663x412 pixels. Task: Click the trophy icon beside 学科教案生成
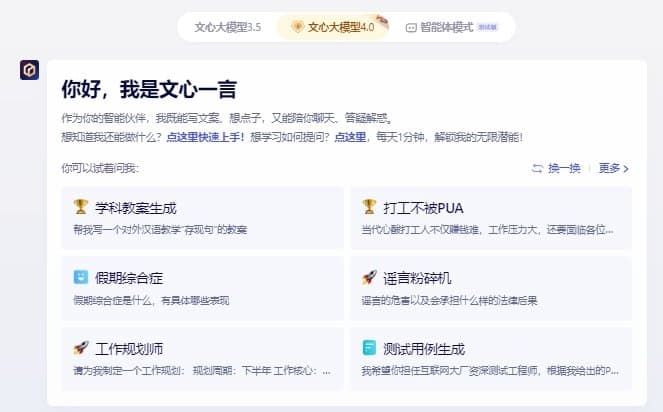(80, 207)
